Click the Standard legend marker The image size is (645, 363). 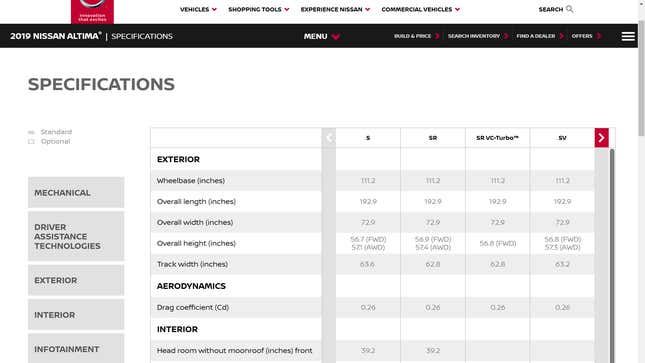pos(31,132)
